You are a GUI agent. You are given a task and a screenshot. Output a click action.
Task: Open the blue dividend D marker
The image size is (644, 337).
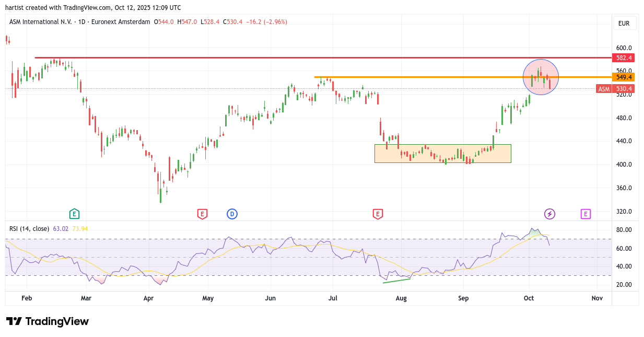(x=232, y=213)
